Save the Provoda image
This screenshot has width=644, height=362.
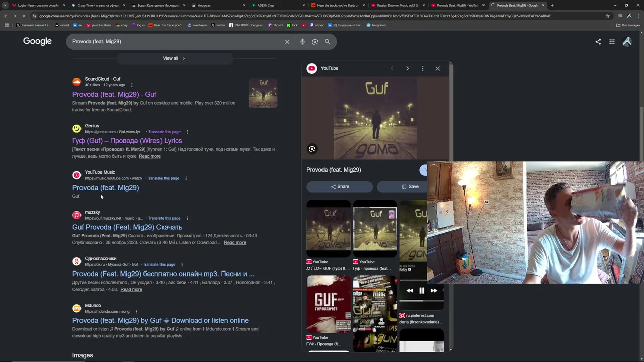pyautogui.click(x=402, y=187)
